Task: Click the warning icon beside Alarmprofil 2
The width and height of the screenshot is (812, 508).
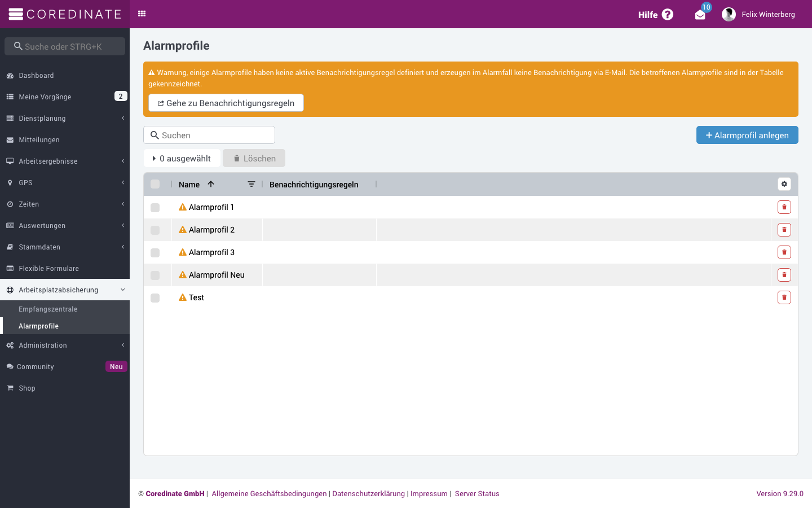Action: pyautogui.click(x=183, y=230)
